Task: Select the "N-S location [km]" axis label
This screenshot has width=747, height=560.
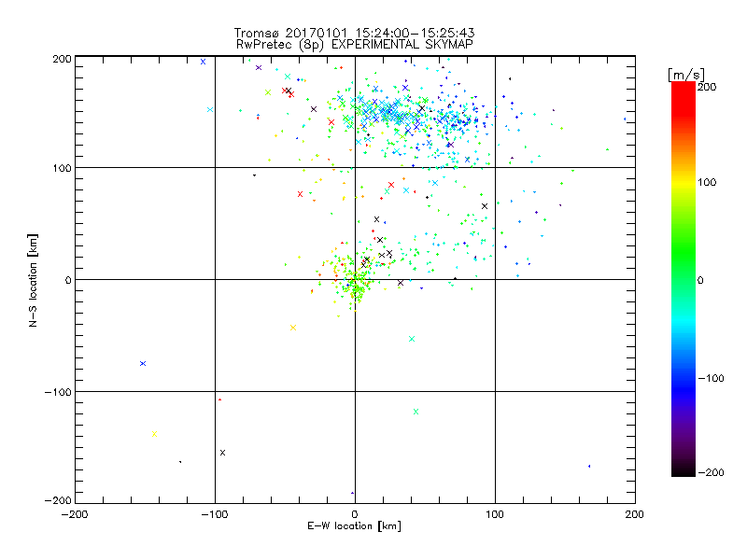Action: click(33, 280)
